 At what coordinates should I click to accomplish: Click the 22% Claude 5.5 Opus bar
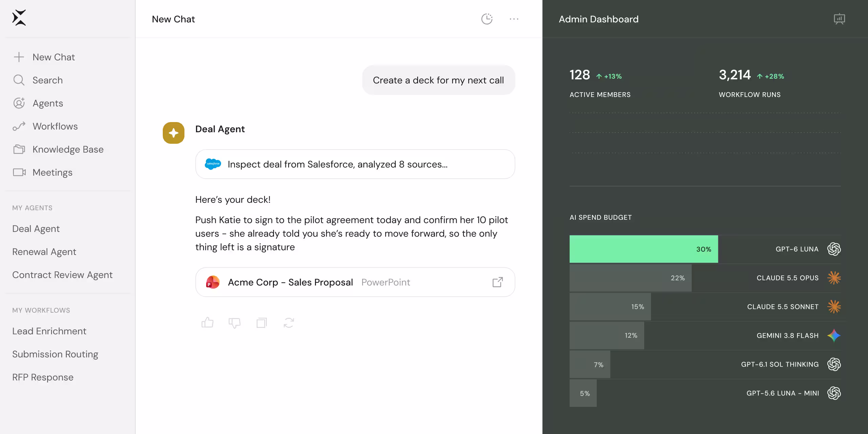pyautogui.click(x=631, y=278)
